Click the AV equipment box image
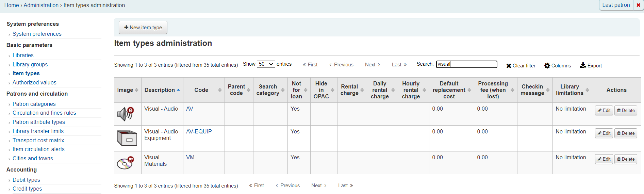Screen dimensions: 644x194 pyautogui.click(x=127, y=138)
